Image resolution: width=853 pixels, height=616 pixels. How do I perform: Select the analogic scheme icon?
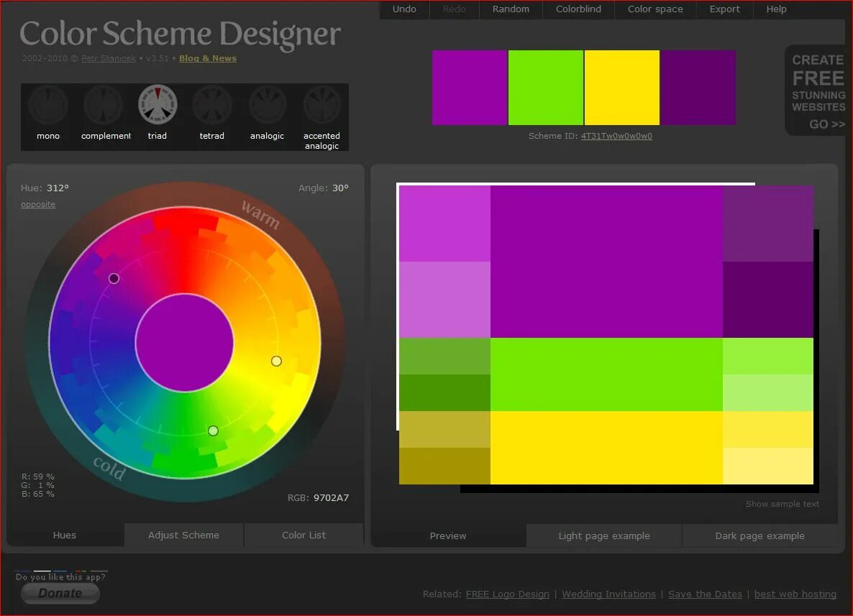pos(267,105)
